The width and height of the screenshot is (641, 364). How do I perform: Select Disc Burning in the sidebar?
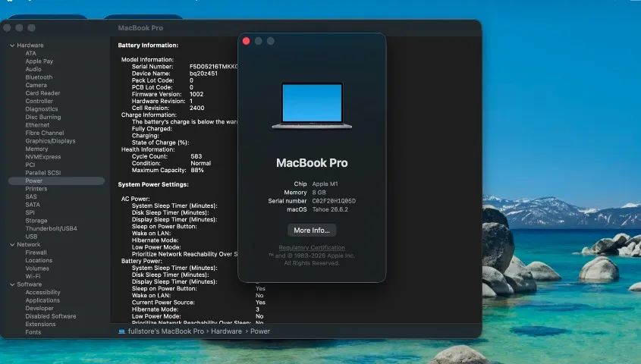pyautogui.click(x=43, y=117)
